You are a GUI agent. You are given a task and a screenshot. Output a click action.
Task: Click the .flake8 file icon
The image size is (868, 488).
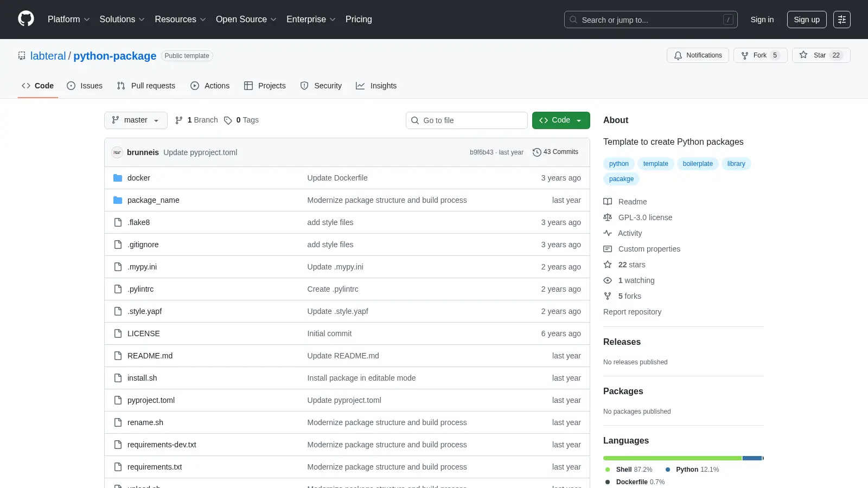[118, 222]
